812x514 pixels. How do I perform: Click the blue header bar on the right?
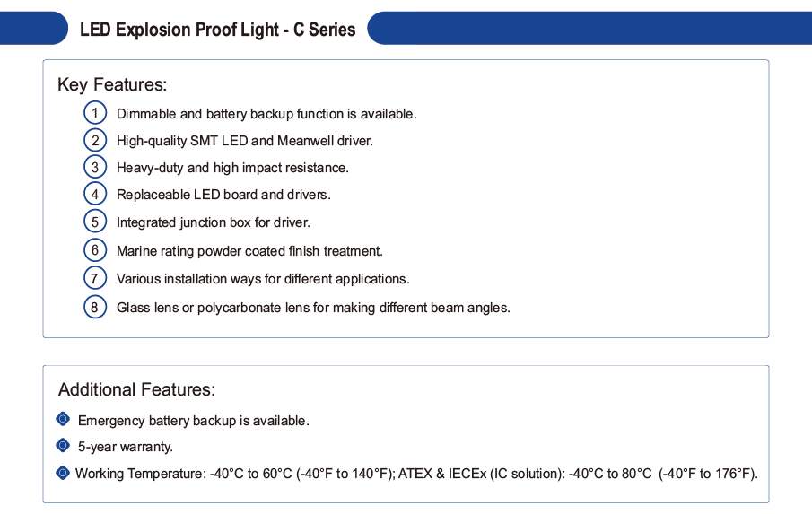pos(589,28)
